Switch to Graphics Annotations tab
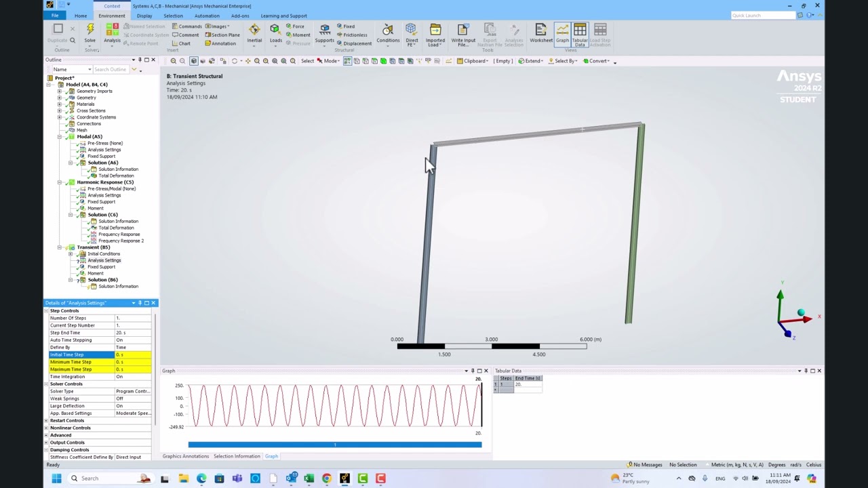 coord(186,456)
